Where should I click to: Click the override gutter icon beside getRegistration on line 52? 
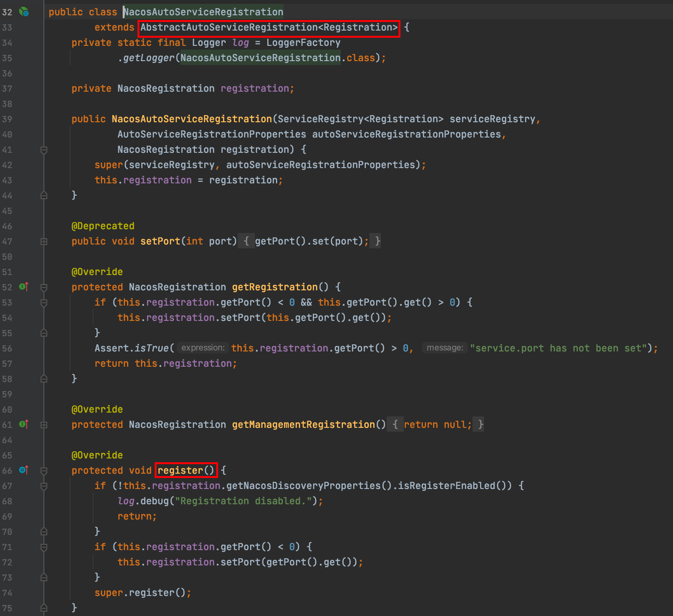click(x=24, y=287)
